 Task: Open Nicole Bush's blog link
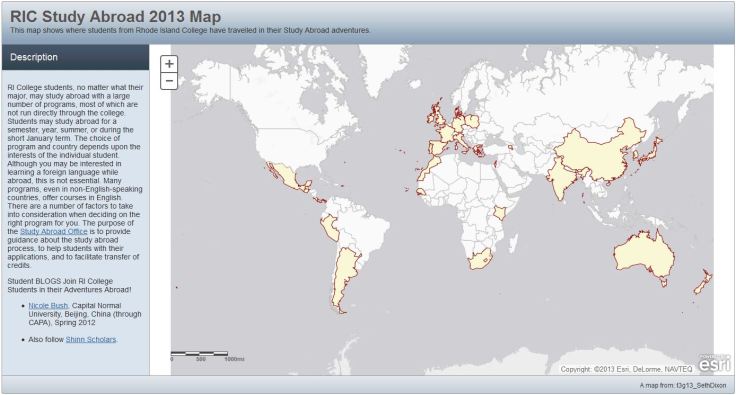tap(48, 305)
